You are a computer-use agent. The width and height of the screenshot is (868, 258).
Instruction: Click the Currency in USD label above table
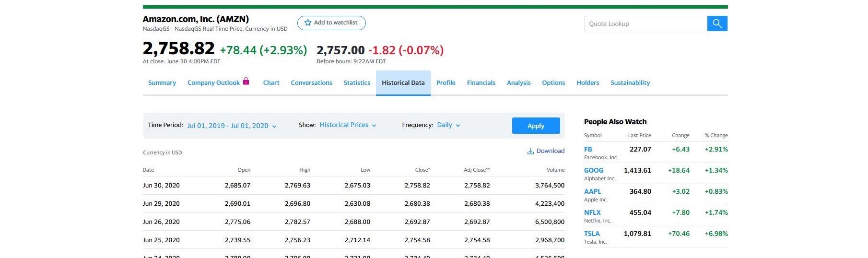163,152
